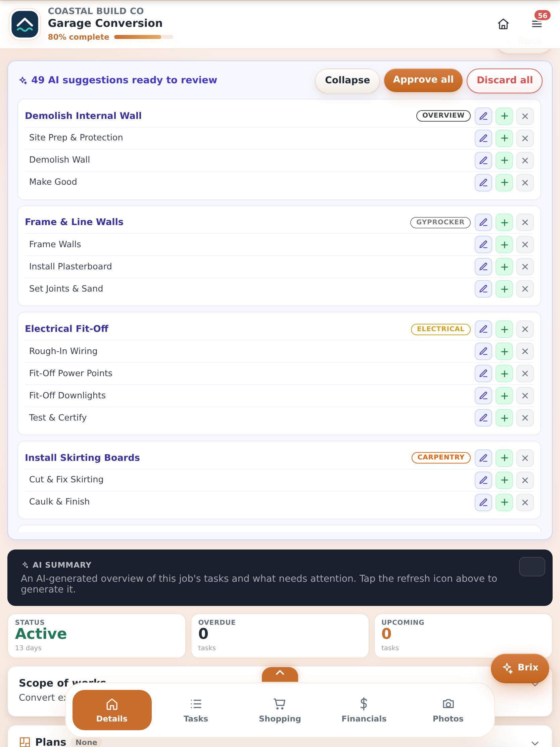Edit the Test & Certify item

(x=483, y=418)
